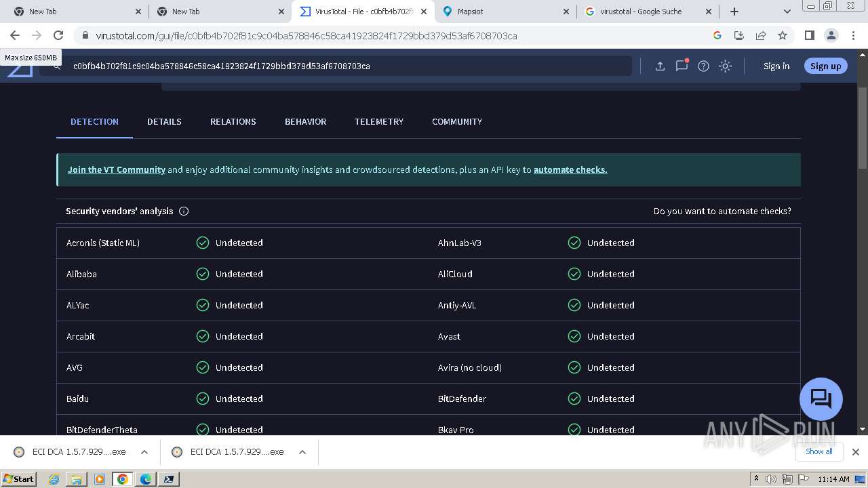This screenshot has width=868, height=488.
Task: Click the BitDefender vendor name
Action: (462, 399)
